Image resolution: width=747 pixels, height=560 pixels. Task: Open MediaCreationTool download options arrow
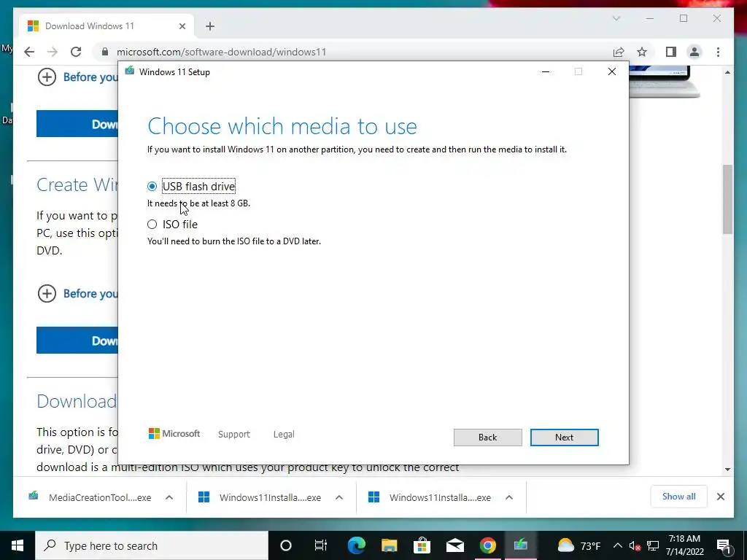pos(169,497)
